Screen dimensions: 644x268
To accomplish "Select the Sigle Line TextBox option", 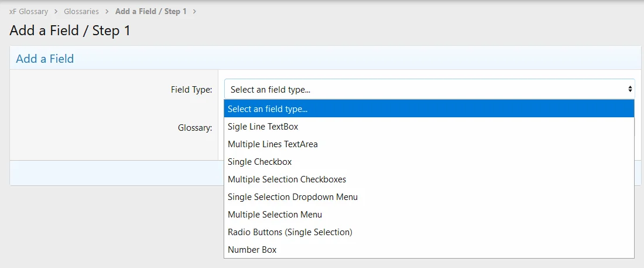I will 263,127.
